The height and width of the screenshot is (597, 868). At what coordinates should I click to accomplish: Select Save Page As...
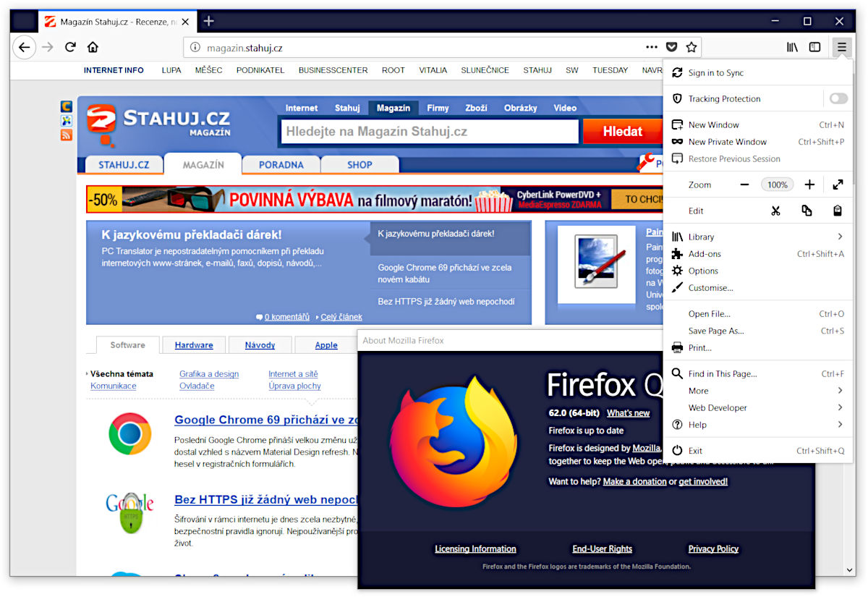coord(758,331)
